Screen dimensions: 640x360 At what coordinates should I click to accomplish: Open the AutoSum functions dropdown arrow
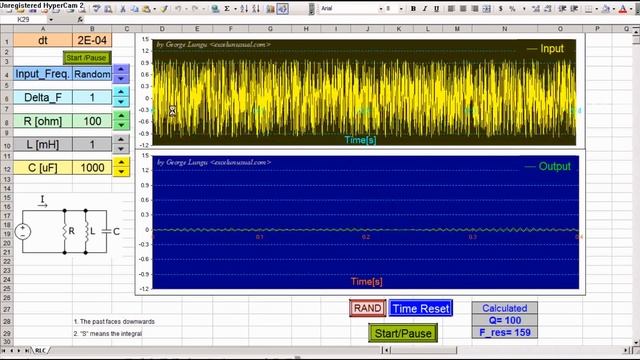[236, 8]
